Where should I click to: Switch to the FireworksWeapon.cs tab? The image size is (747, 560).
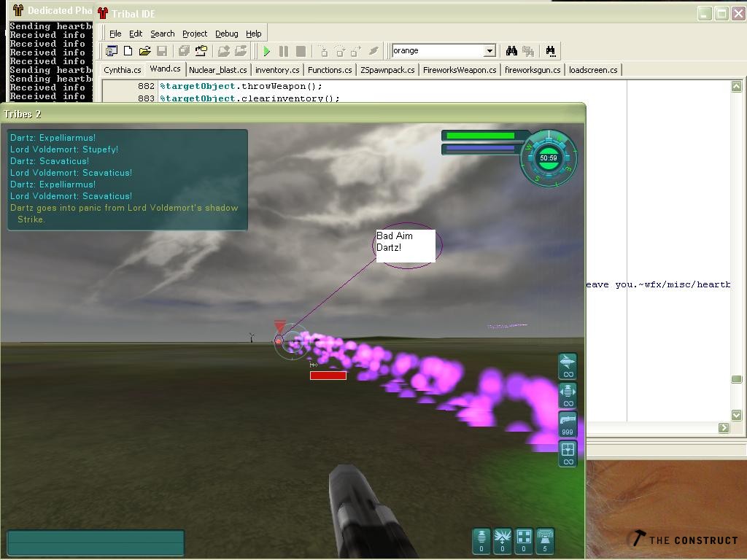(x=460, y=70)
